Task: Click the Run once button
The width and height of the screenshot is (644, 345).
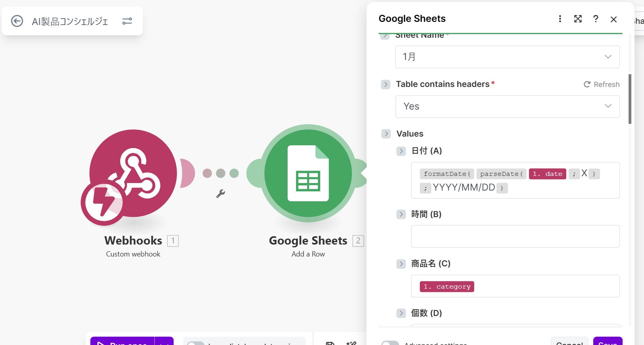Action: pos(122,342)
